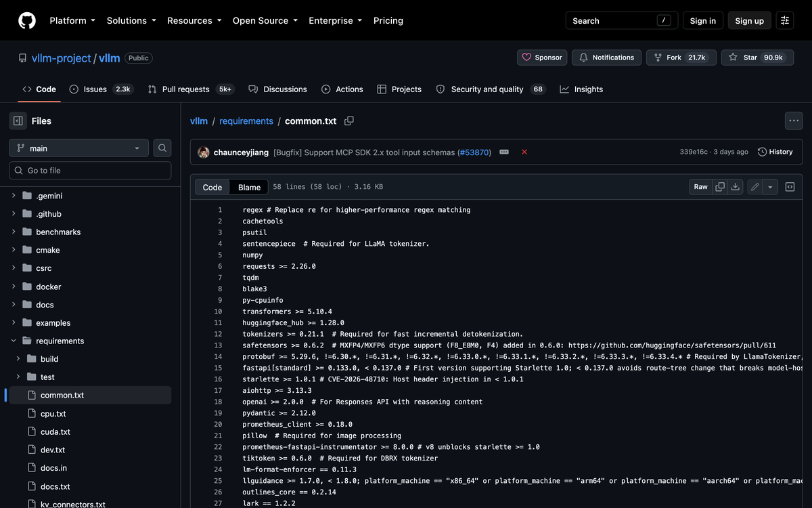The image size is (812, 508).
Task: Expand the build folder chevron
Action: 18,359
